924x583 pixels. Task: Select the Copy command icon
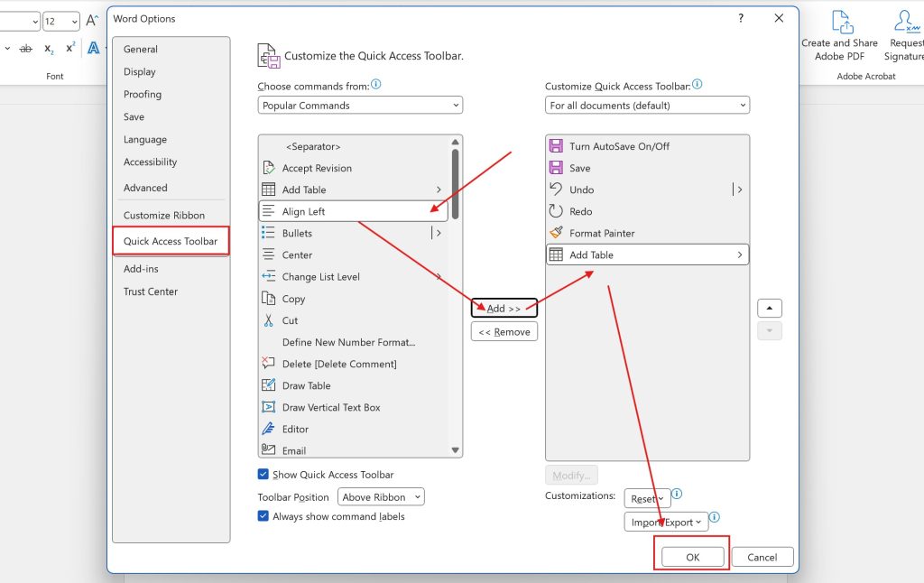pyautogui.click(x=270, y=298)
